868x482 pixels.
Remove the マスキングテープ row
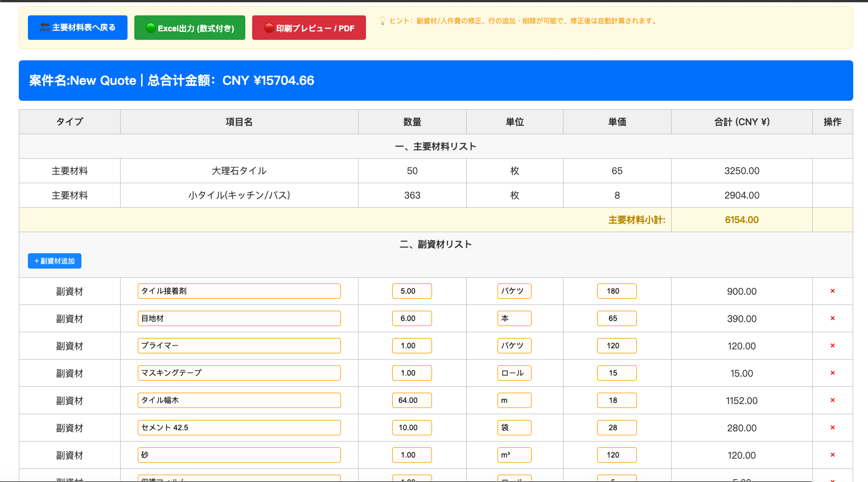[x=832, y=373]
